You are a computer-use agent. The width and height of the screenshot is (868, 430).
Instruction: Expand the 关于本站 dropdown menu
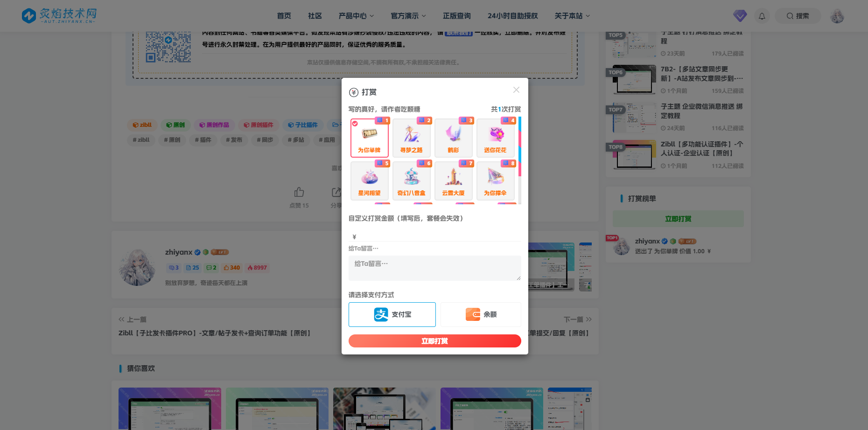click(572, 16)
